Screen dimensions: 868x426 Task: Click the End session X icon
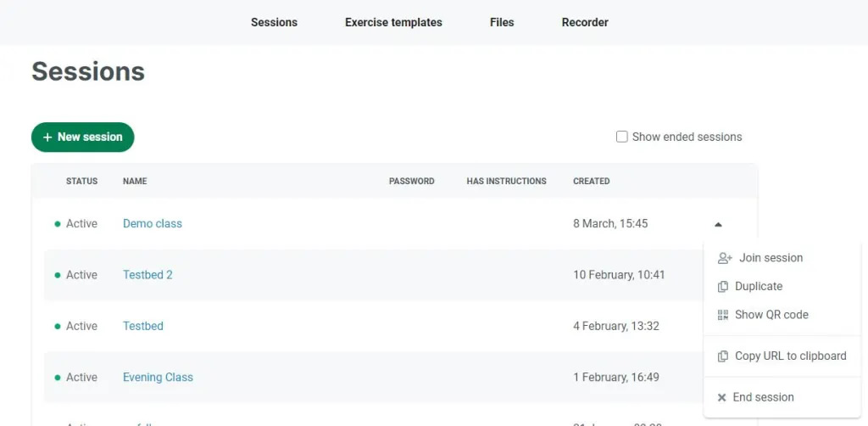[x=722, y=397]
